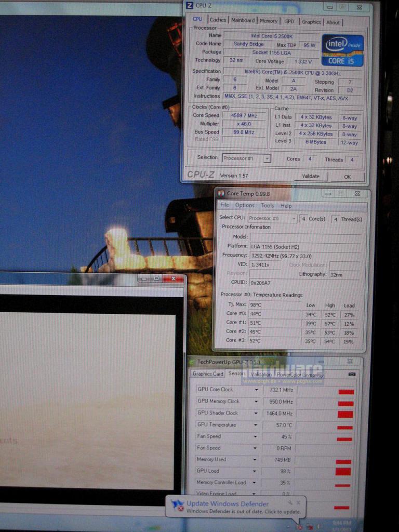This screenshot has width=399, height=532.
Task: Expand the Processor #1 selection dropdown
Action: click(x=267, y=158)
